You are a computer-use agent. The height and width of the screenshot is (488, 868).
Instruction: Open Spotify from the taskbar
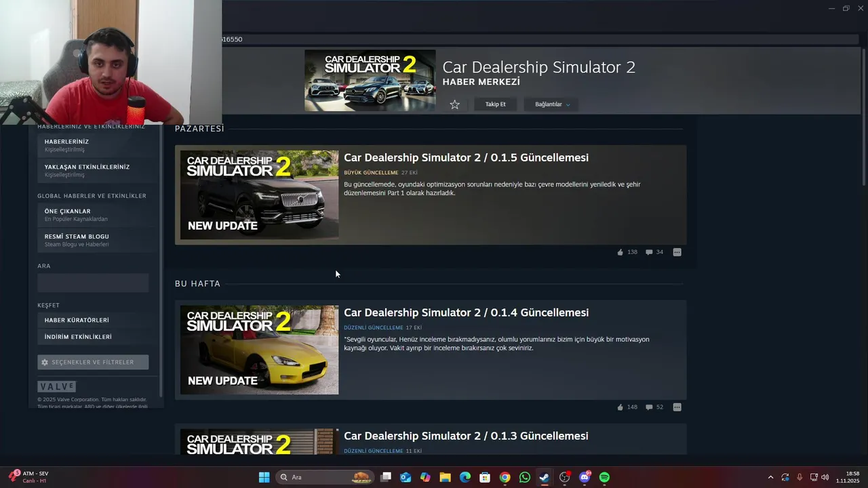pos(604,477)
